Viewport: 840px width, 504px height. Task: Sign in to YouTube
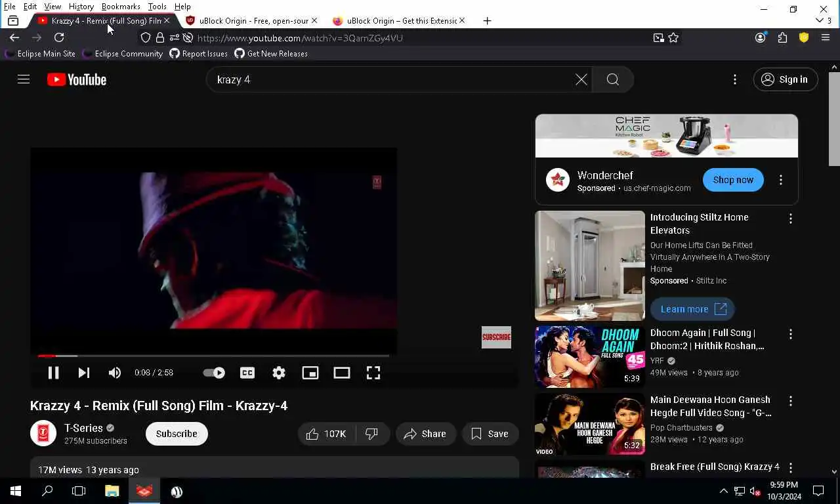[x=785, y=79]
